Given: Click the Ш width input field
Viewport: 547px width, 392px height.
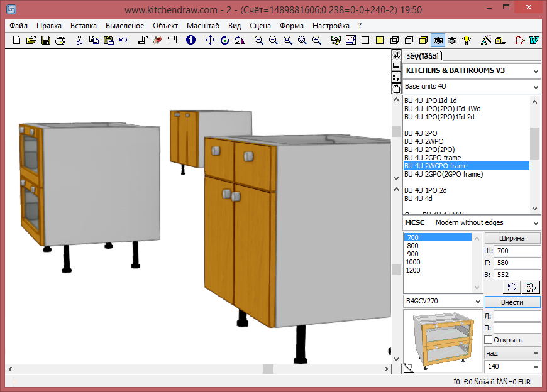Looking at the screenshot, I should [x=517, y=251].
